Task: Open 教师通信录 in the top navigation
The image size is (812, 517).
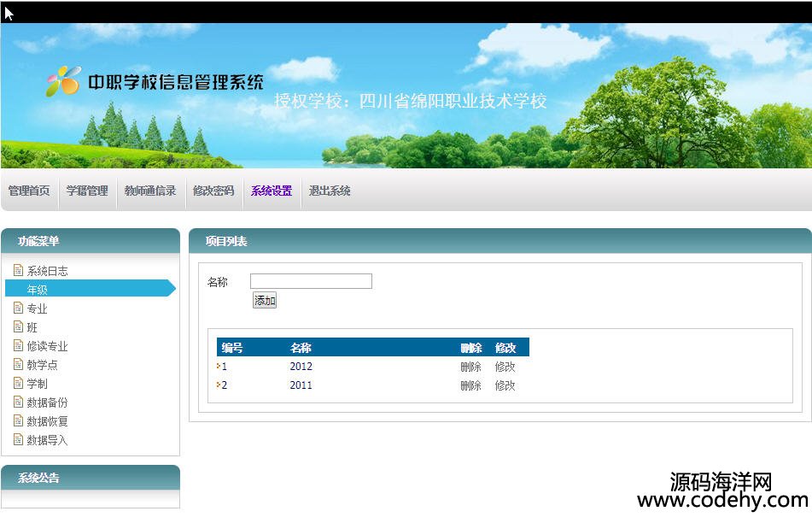Action: tap(150, 191)
